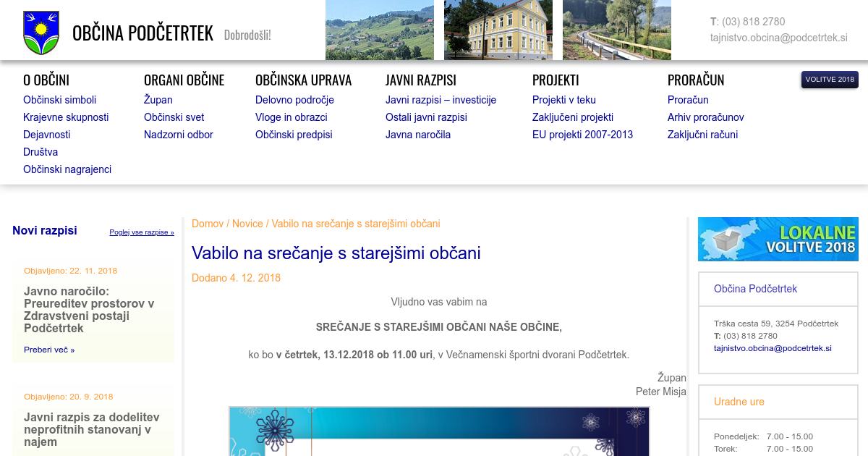Open the Občinski simboli menu item
Screen dimensions: 868x456
click(x=59, y=100)
